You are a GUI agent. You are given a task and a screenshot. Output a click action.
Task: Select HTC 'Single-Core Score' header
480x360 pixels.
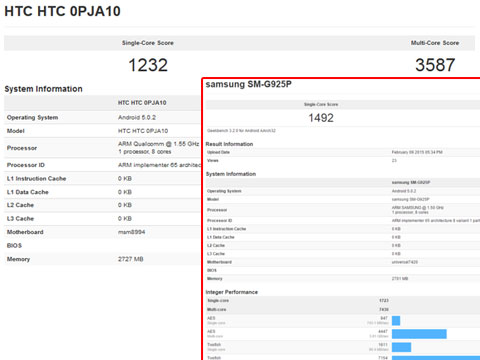coord(148,43)
